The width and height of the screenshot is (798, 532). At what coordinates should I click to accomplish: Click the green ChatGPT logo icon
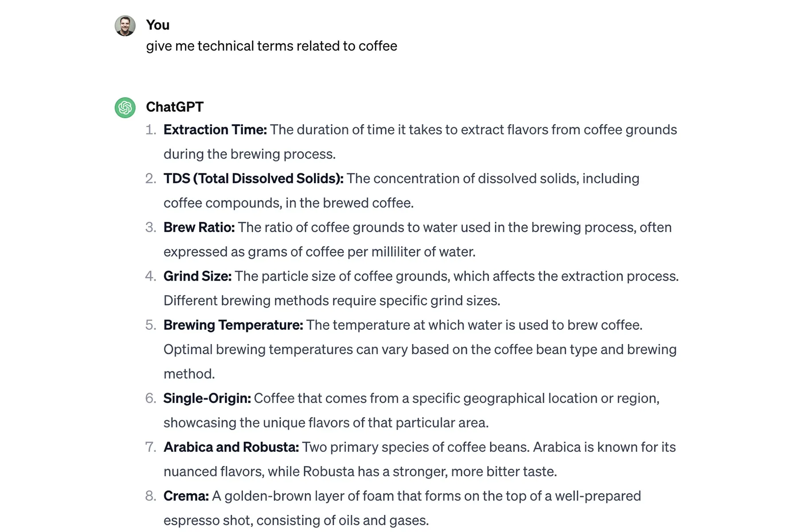point(125,108)
